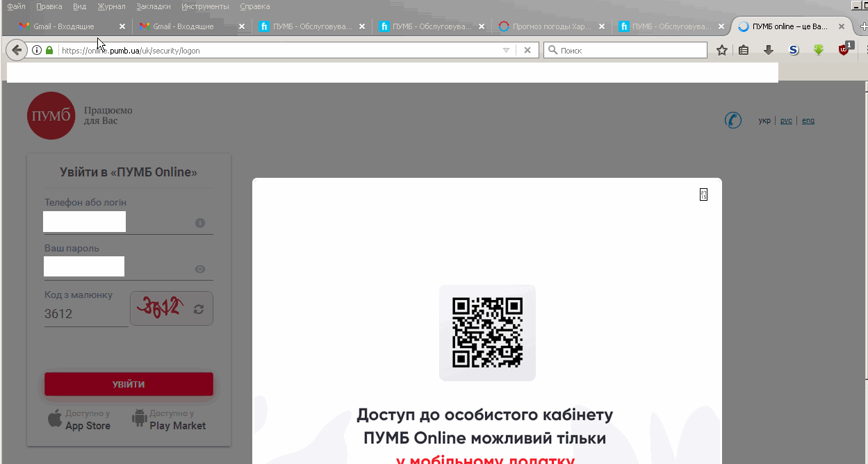Viewport: 868px width, 464px height.
Task: Click the green download extension icon
Action: pos(819,50)
